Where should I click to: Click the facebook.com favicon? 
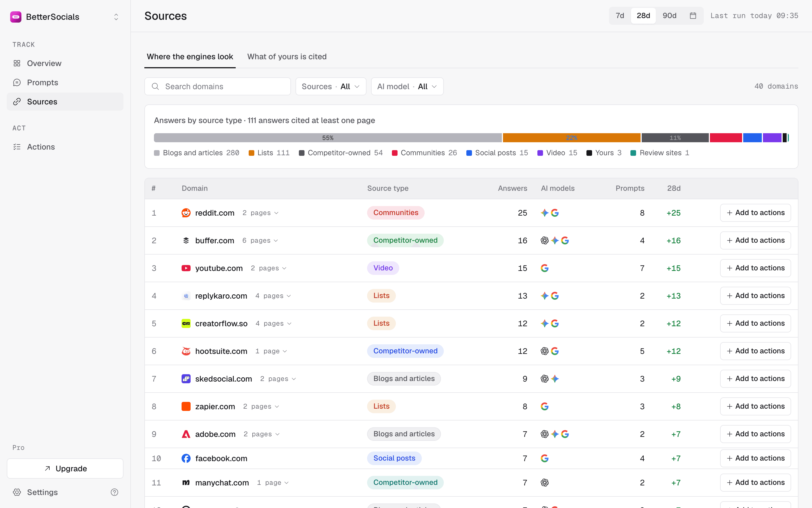[186, 458]
